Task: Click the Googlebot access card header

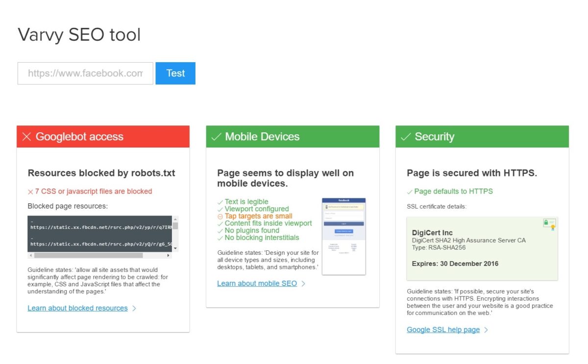Action: click(103, 137)
